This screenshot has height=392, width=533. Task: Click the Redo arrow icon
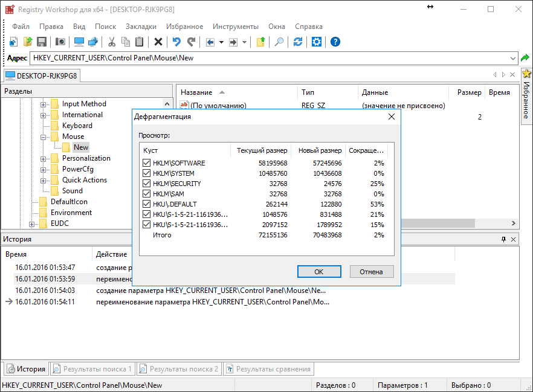(192, 42)
